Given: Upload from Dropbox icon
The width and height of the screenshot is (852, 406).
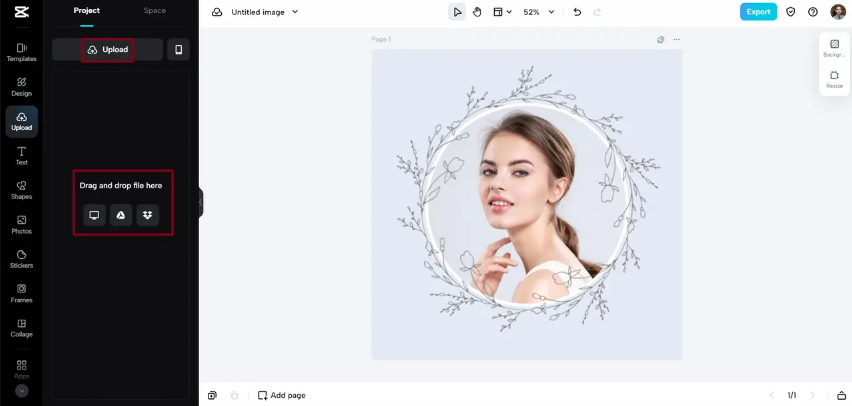Looking at the screenshot, I should pyautogui.click(x=147, y=215).
